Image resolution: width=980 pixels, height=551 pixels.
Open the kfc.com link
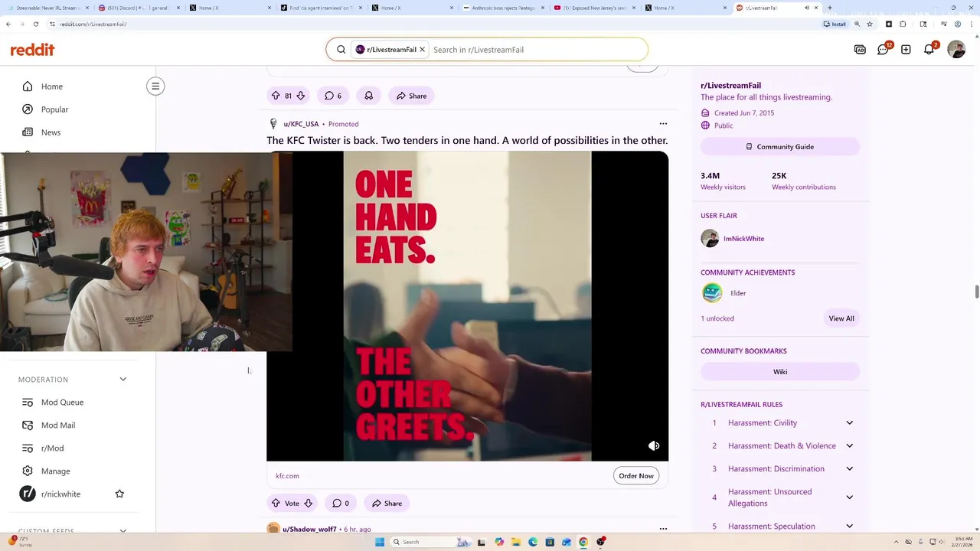click(x=287, y=476)
